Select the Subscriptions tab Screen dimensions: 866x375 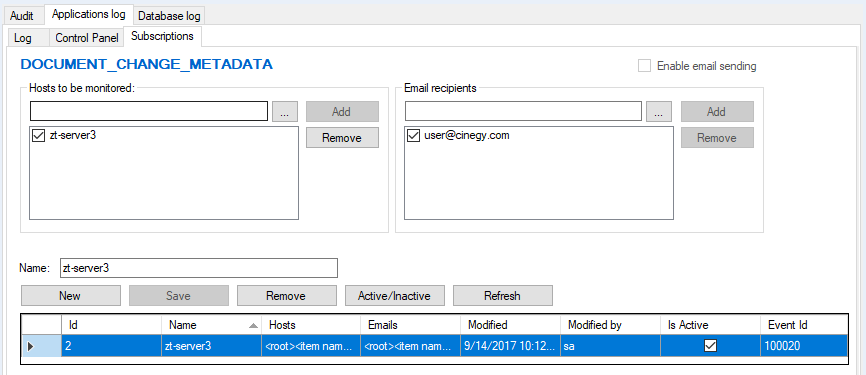pyautogui.click(x=162, y=36)
